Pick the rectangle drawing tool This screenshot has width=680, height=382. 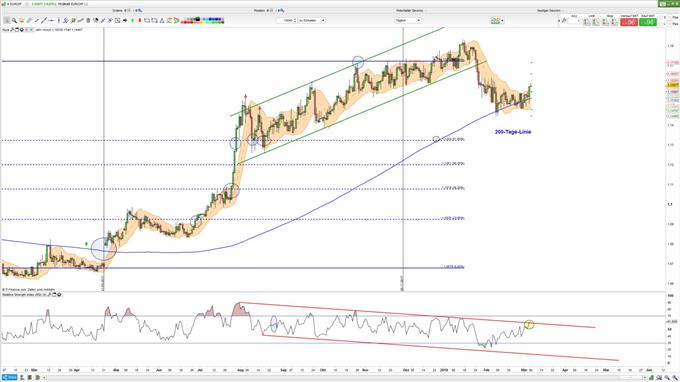(x=147, y=20)
